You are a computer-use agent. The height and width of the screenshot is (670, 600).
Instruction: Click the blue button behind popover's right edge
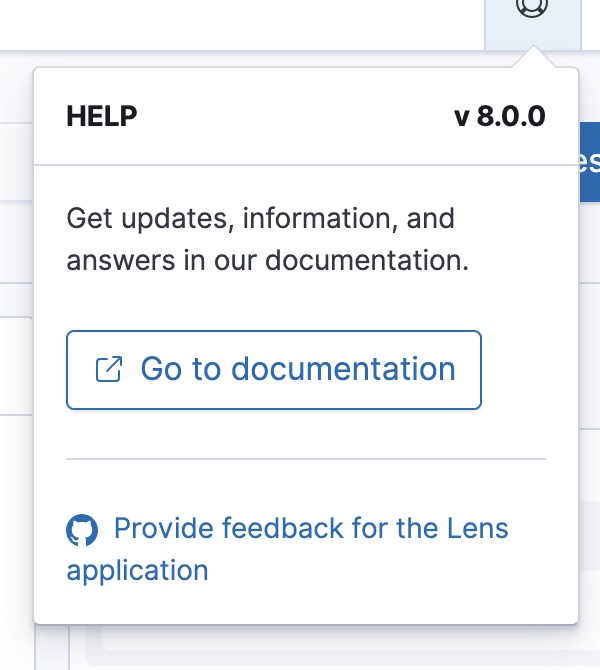click(589, 163)
